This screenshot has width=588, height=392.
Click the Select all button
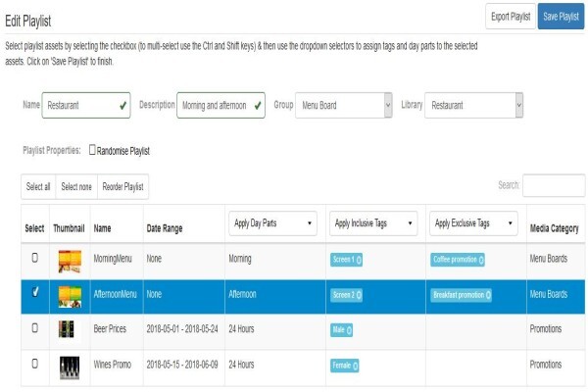[38, 186]
